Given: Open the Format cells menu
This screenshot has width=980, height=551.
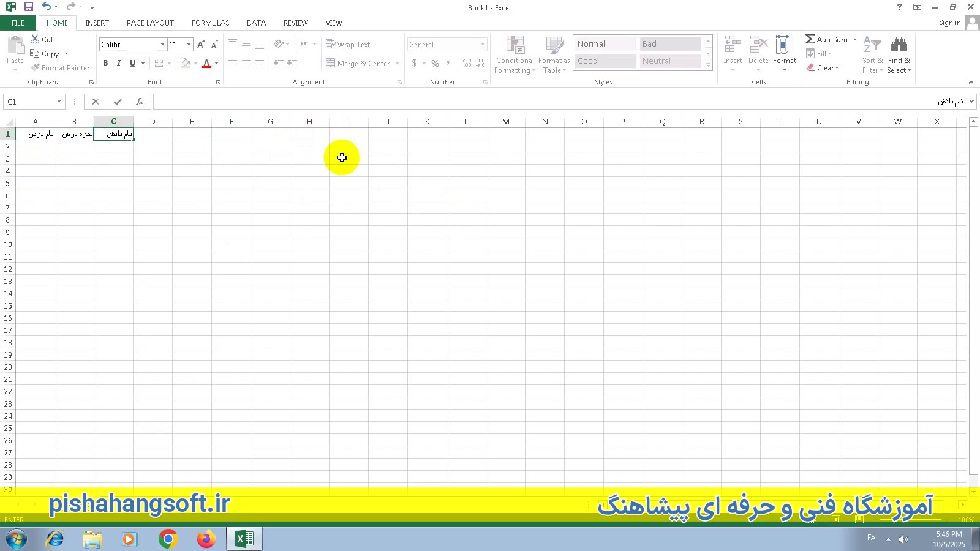Looking at the screenshot, I should (785, 54).
